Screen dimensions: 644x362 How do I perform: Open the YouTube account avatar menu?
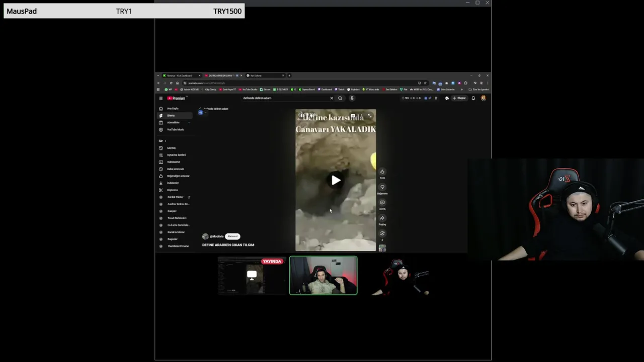[484, 98]
